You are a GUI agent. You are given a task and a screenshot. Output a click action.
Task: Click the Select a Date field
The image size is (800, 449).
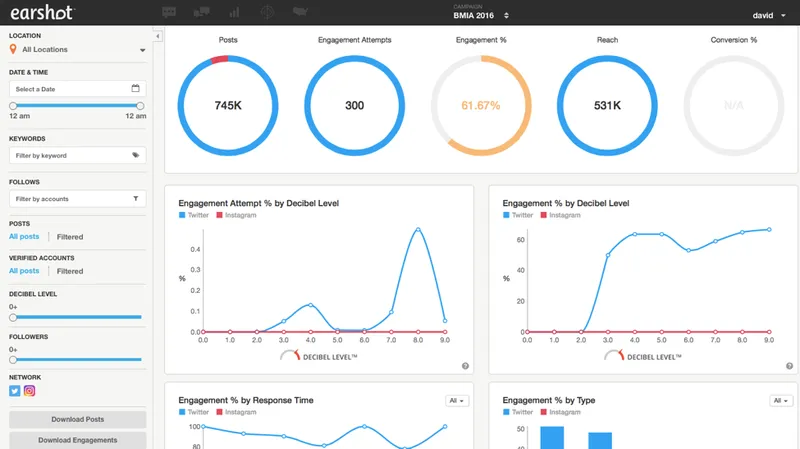[x=78, y=89]
